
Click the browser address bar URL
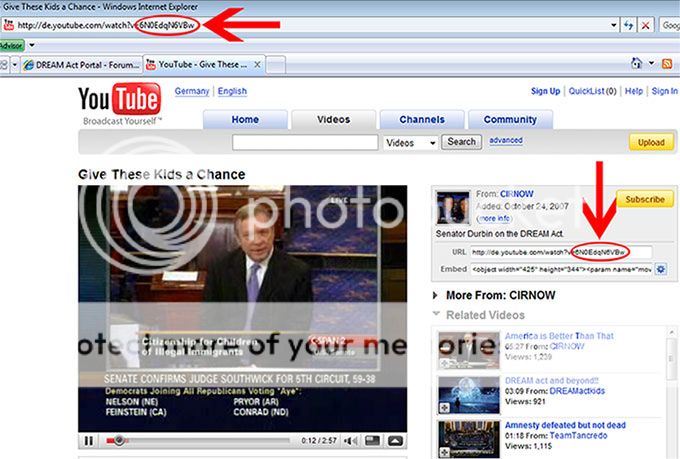coord(106,25)
